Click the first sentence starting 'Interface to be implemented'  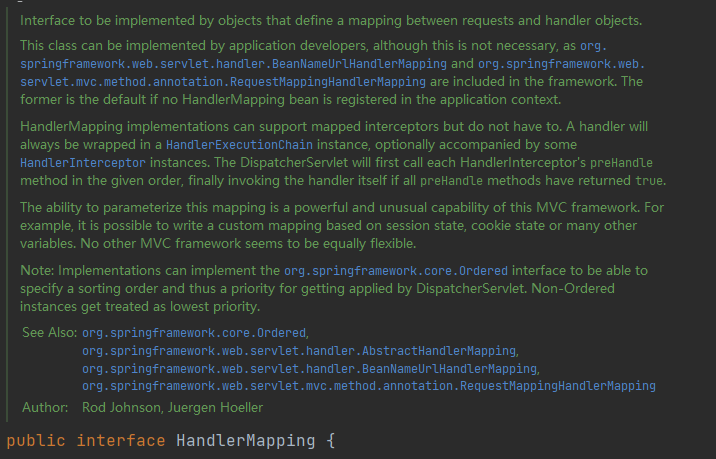331,21
